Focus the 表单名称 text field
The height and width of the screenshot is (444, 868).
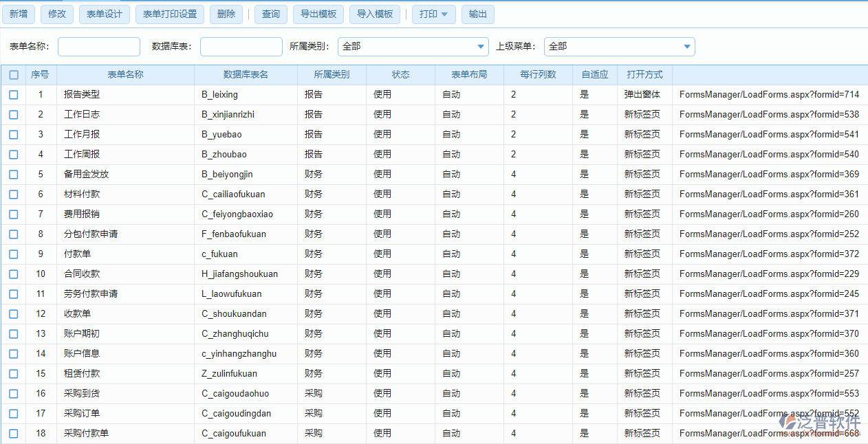[x=99, y=47]
